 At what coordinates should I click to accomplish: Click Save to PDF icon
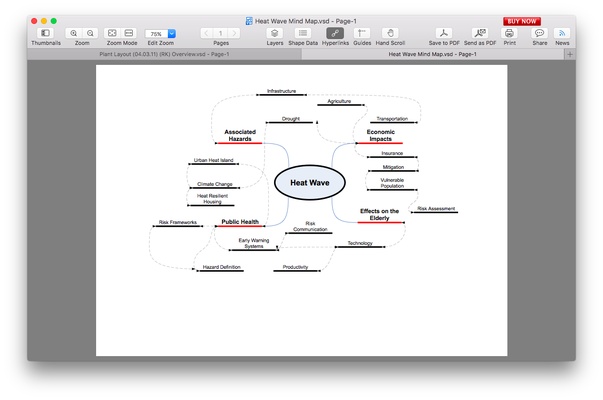[x=444, y=33]
